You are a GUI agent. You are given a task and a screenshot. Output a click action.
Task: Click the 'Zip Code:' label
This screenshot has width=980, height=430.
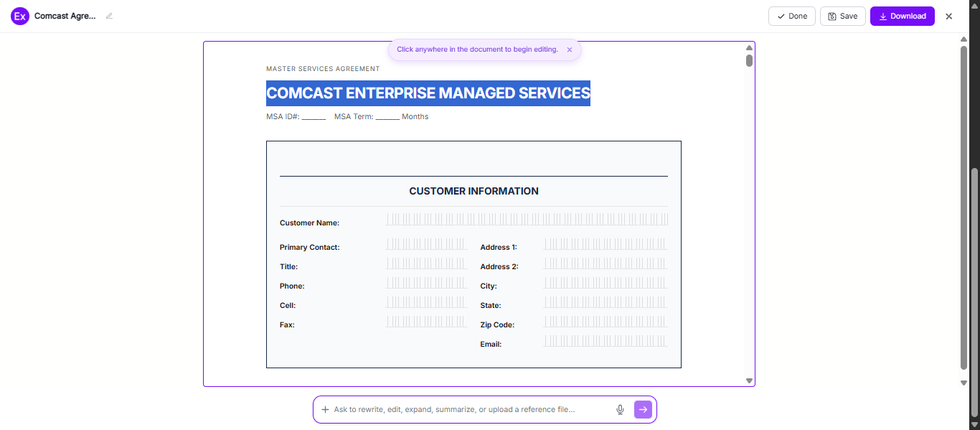point(497,325)
